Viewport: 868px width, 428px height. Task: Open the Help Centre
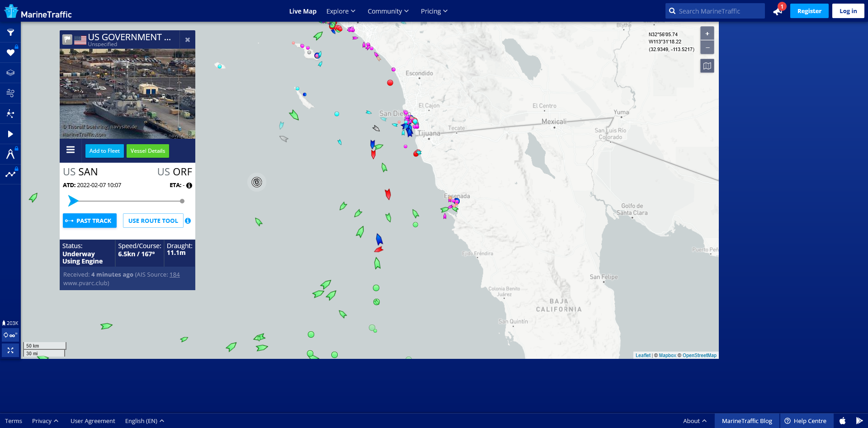[806, 421]
